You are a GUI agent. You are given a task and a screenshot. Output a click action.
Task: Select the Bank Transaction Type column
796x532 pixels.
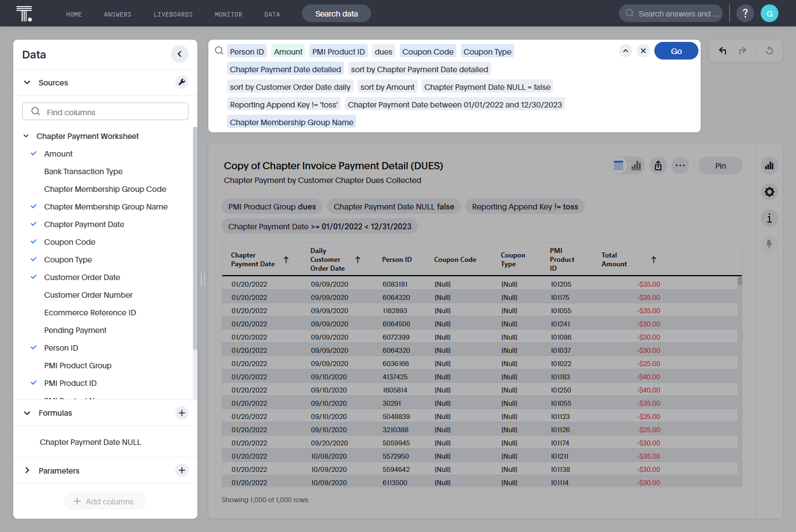coord(83,171)
